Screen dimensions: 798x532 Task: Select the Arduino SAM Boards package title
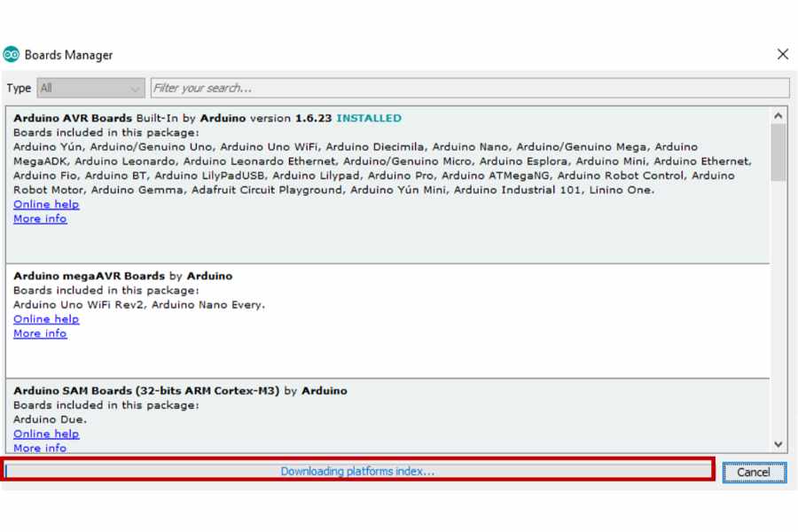point(146,391)
